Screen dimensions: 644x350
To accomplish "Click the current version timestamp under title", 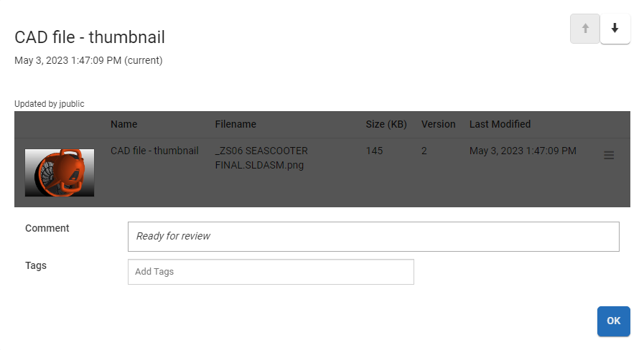I will 88,60.
